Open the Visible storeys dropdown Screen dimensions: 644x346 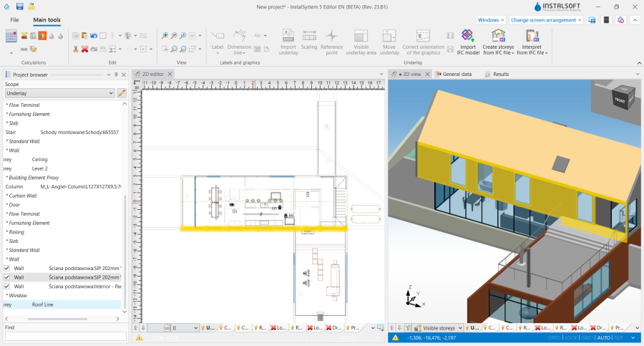[439, 328]
